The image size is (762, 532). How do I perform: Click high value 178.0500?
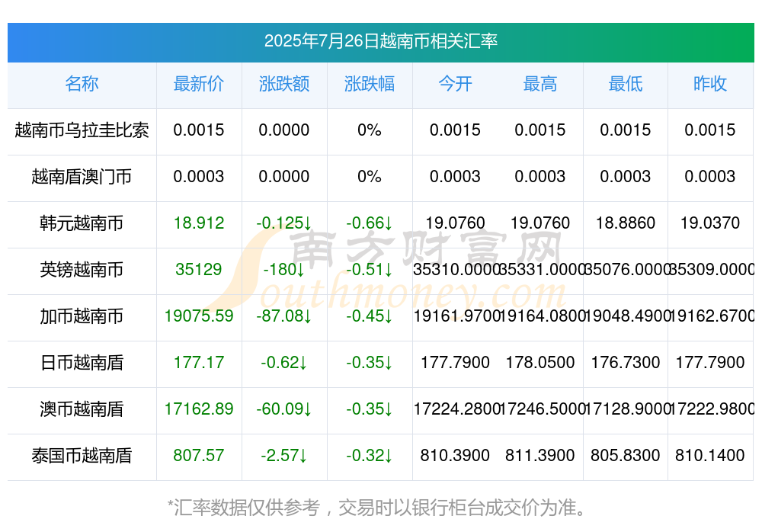pos(540,362)
